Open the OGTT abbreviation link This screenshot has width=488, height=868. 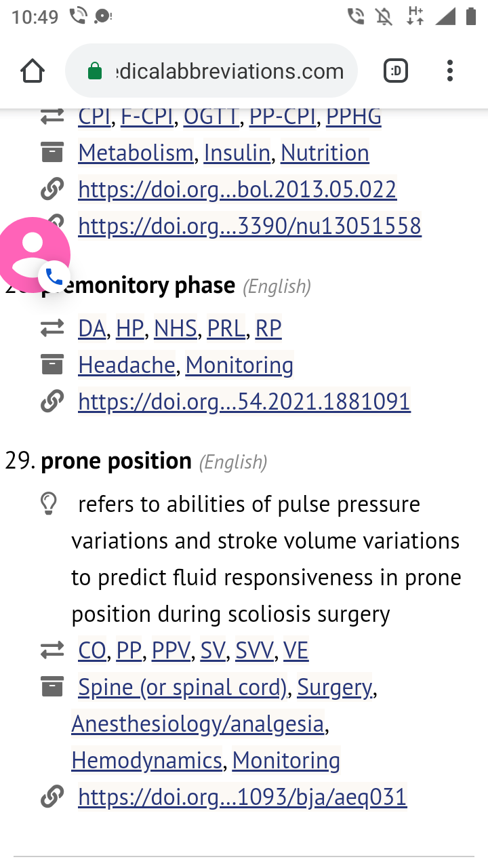[211, 117]
